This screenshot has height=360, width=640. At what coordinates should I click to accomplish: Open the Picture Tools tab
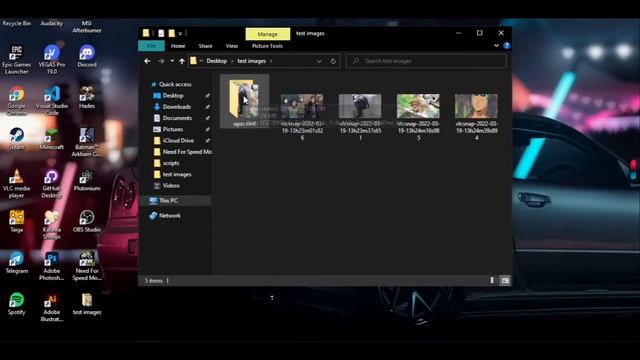click(x=267, y=46)
